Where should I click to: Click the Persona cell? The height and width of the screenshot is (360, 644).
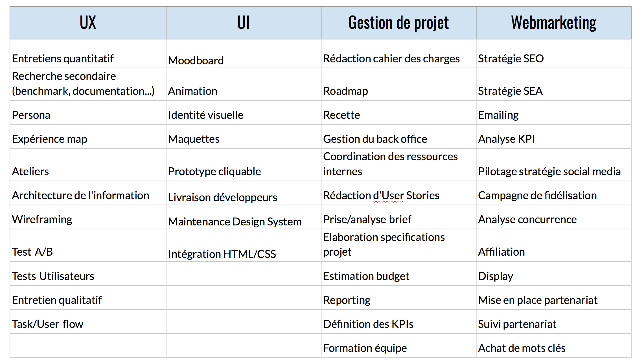coord(88,113)
